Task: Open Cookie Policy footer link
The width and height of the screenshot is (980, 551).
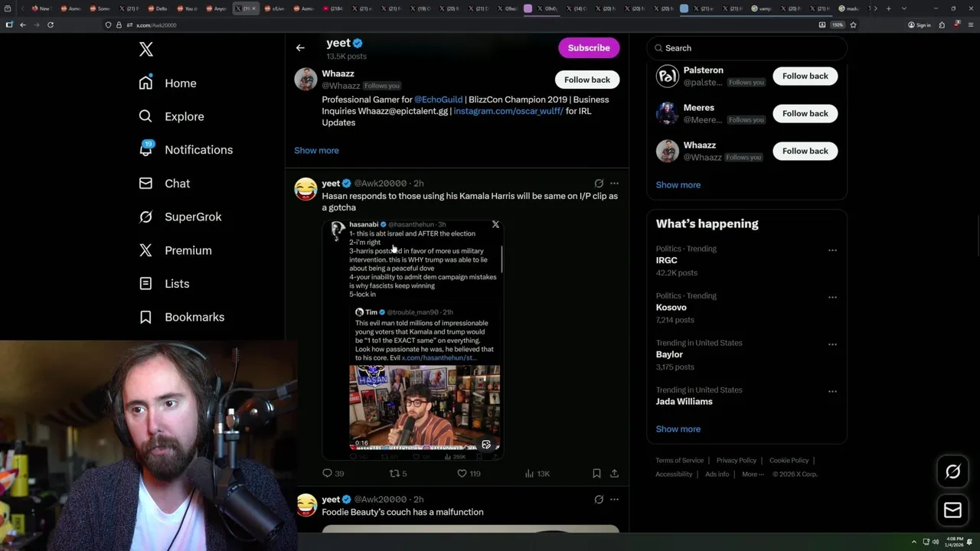Action: 789,460
